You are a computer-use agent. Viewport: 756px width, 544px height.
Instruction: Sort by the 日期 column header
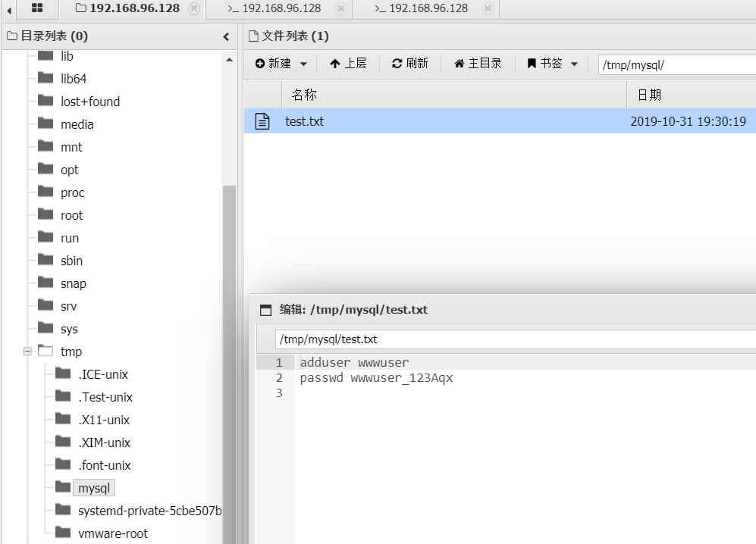tap(692, 95)
